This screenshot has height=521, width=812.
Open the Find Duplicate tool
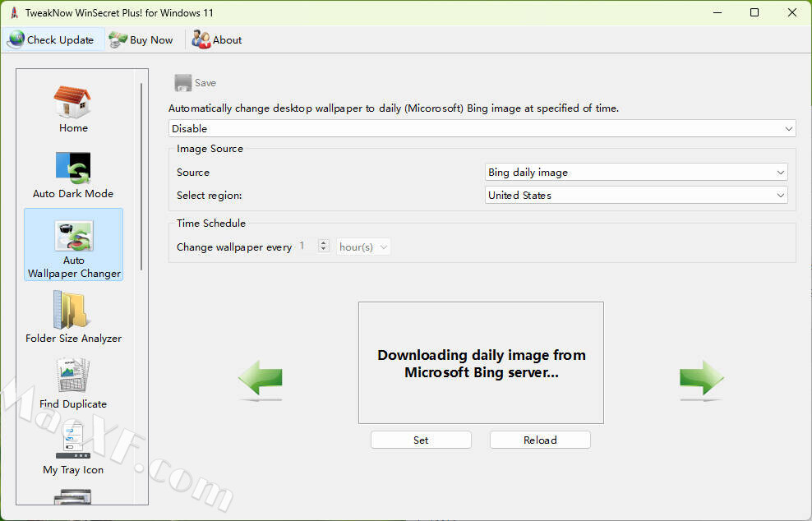point(73,383)
